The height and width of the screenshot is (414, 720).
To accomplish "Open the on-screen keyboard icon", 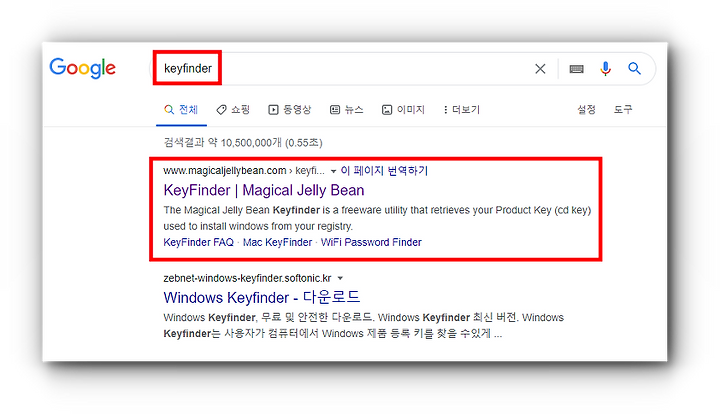I will (x=576, y=69).
